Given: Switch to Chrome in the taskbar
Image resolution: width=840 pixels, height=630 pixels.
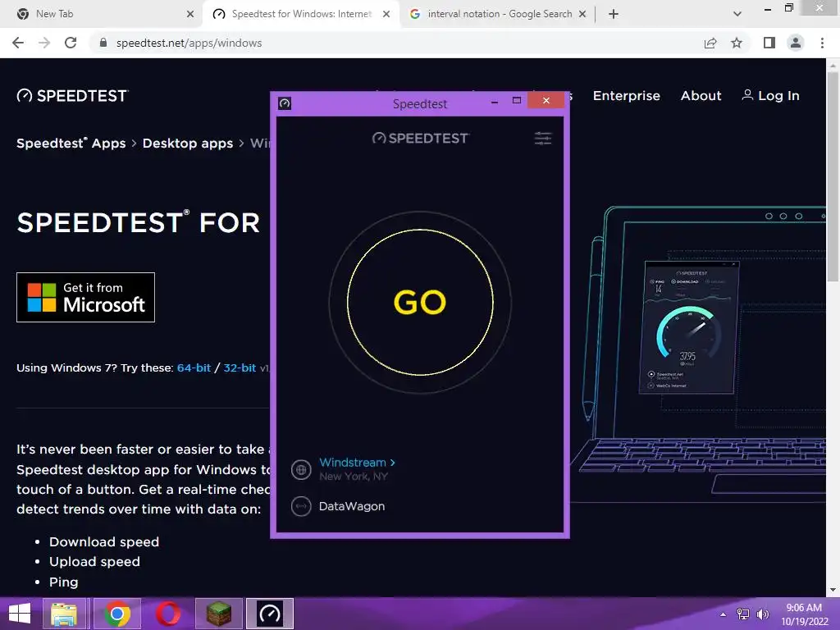Looking at the screenshot, I should [117, 614].
